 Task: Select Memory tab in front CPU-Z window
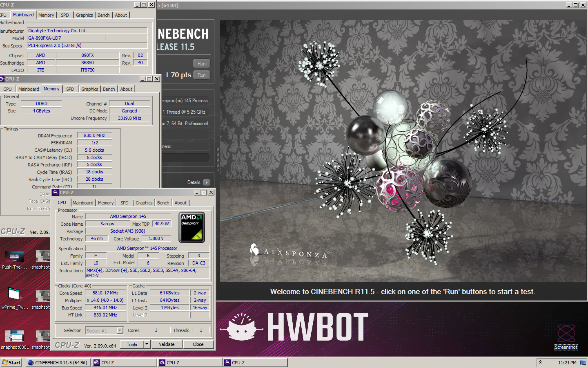[x=106, y=203]
